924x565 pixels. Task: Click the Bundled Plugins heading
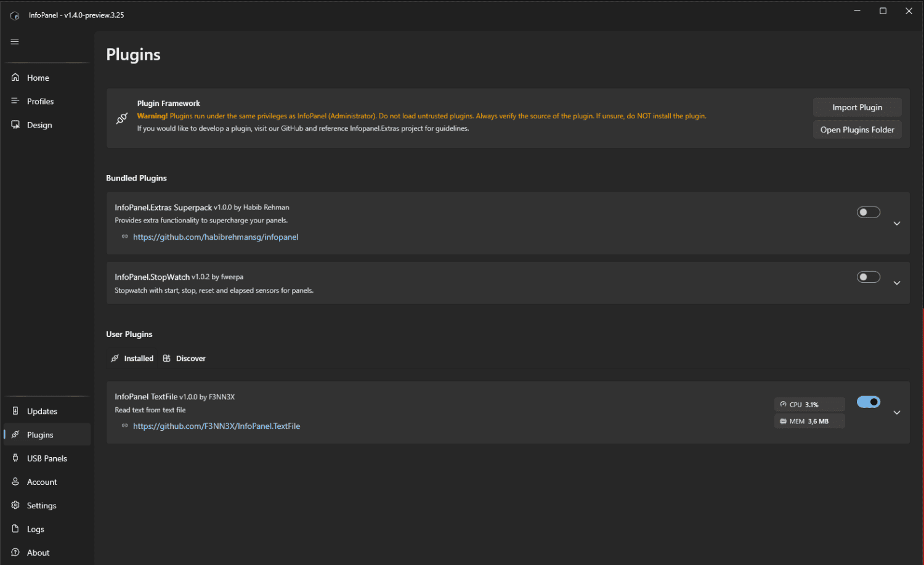pyautogui.click(x=136, y=178)
